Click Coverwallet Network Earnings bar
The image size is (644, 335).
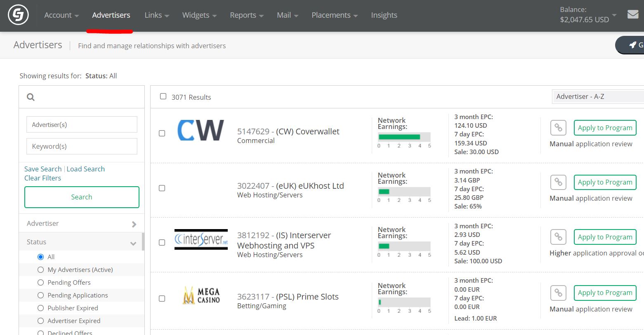[x=404, y=137]
